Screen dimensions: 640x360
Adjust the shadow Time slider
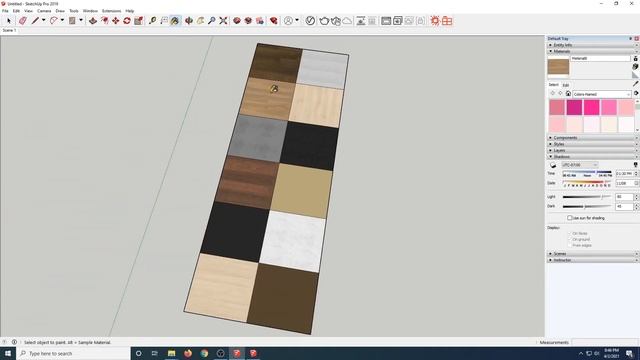587,172
